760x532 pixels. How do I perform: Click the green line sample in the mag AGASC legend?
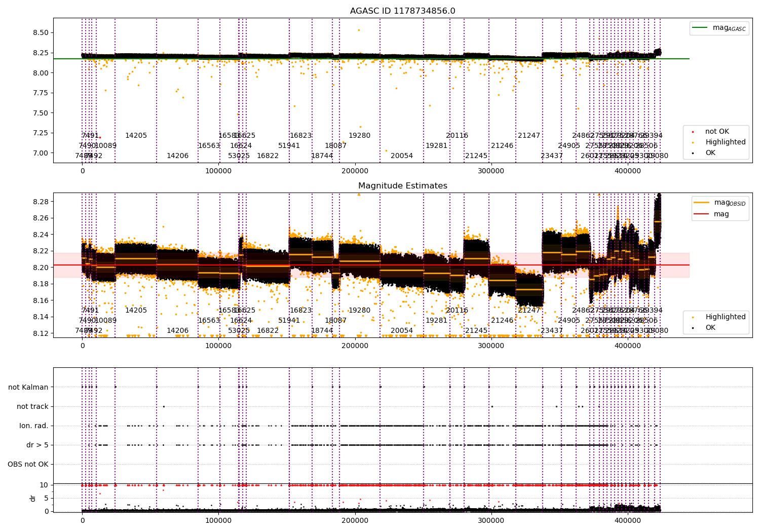(701, 28)
